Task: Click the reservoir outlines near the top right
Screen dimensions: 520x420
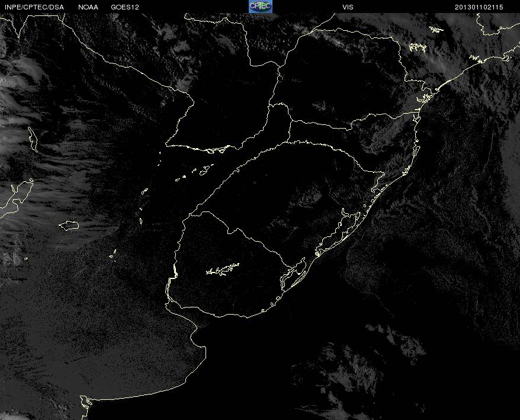Action: (418, 47)
